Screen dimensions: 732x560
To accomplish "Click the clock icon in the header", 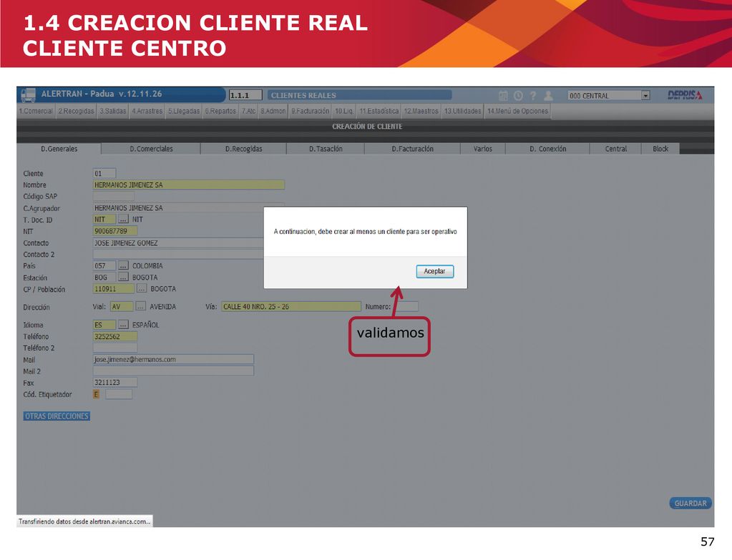I will [518, 95].
